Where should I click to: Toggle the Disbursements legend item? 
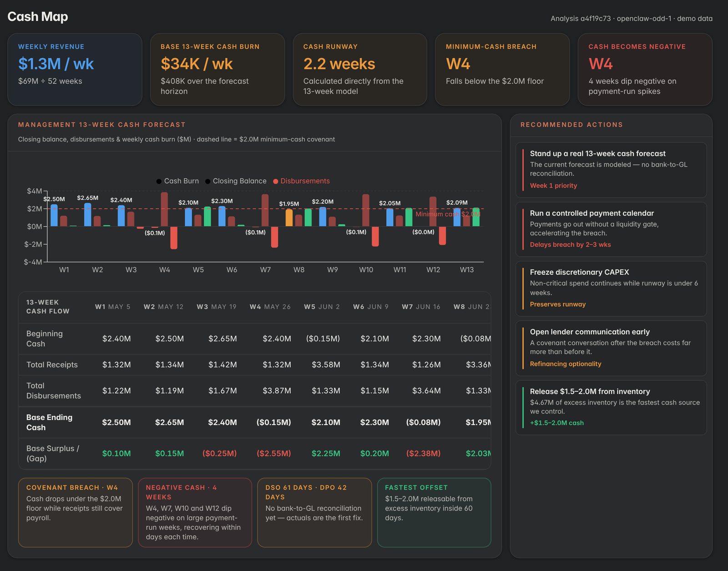pyautogui.click(x=301, y=181)
